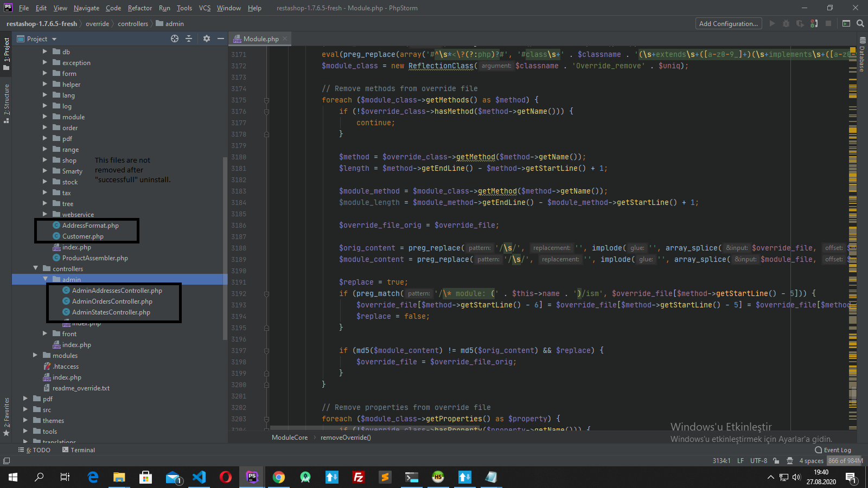Switch to the Terminal tab
The height and width of the screenshot is (488, 868).
(x=82, y=450)
